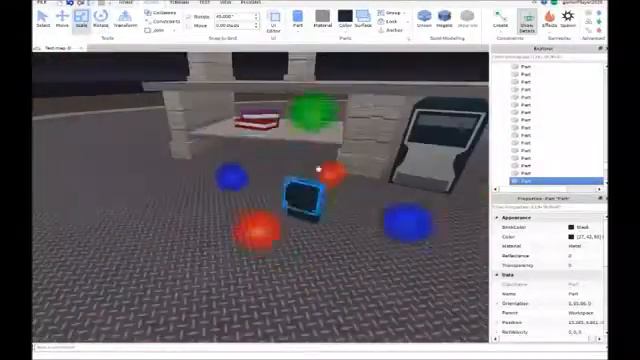Viewport: 640px width, 360px height.
Task: Toggle Show Details for constraints
Action: pos(527,21)
